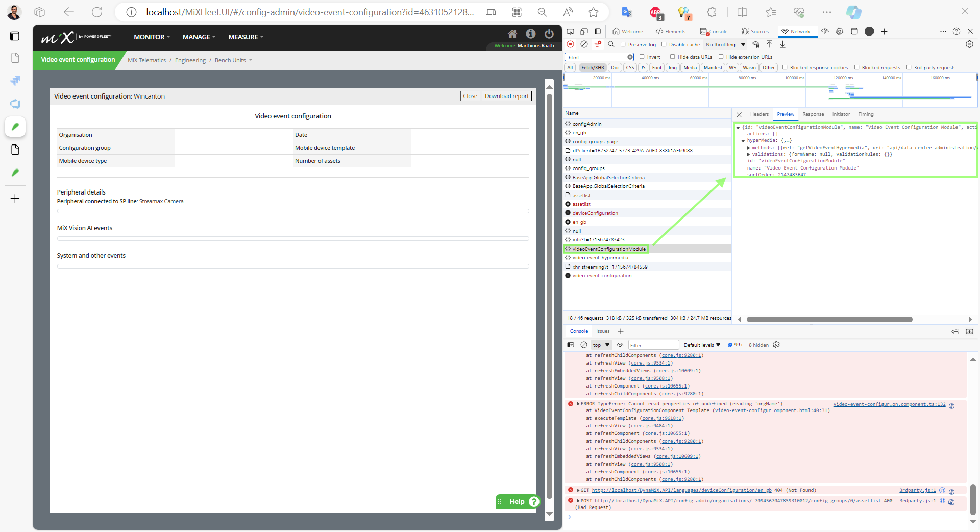The height and width of the screenshot is (532, 980).
Task: Open the info icon in header
Action: click(x=531, y=34)
